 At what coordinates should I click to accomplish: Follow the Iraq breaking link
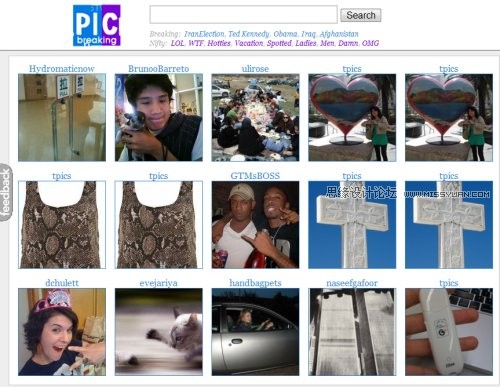coord(308,34)
